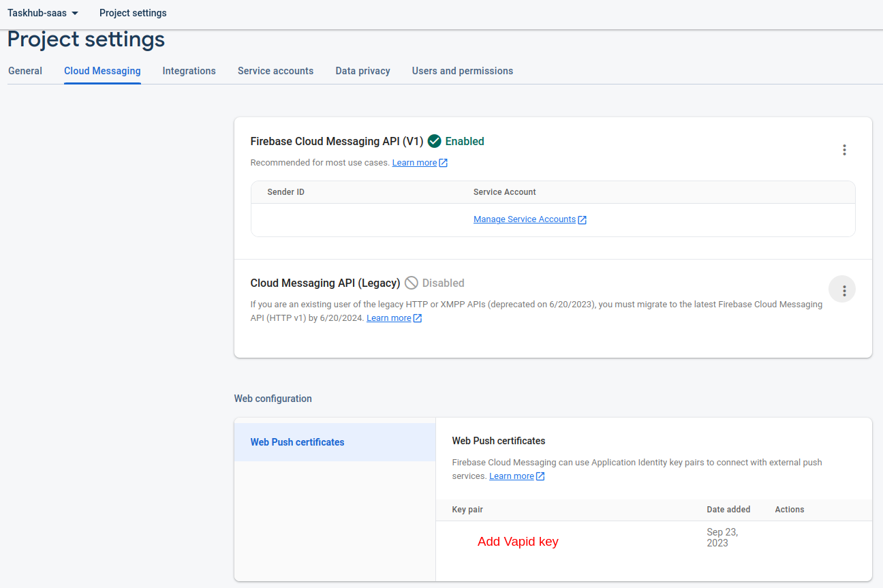Go to the Service accounts tab
This screenshot has height=588, width=883.
(275, 71)
